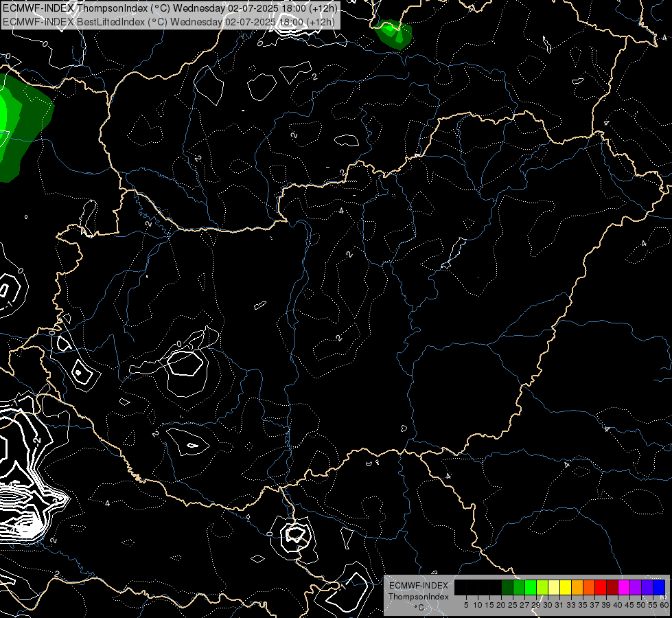Click the legend tick value 20
The width and height of the screenshot is (672, 618).
tap(501, 605)
